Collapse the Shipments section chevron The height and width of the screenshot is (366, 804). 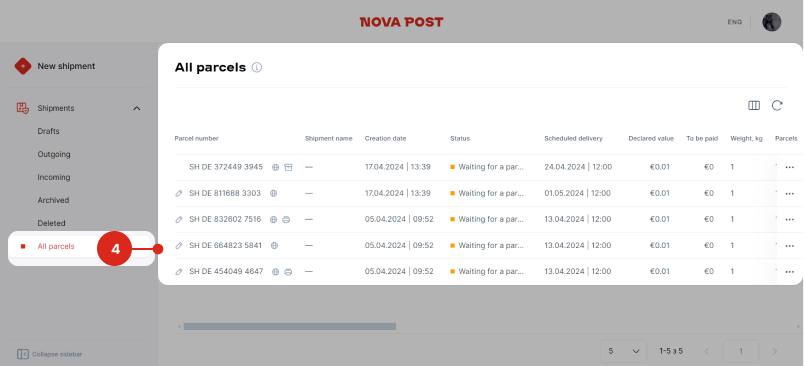pyautogui.click(x=137, y=109)
